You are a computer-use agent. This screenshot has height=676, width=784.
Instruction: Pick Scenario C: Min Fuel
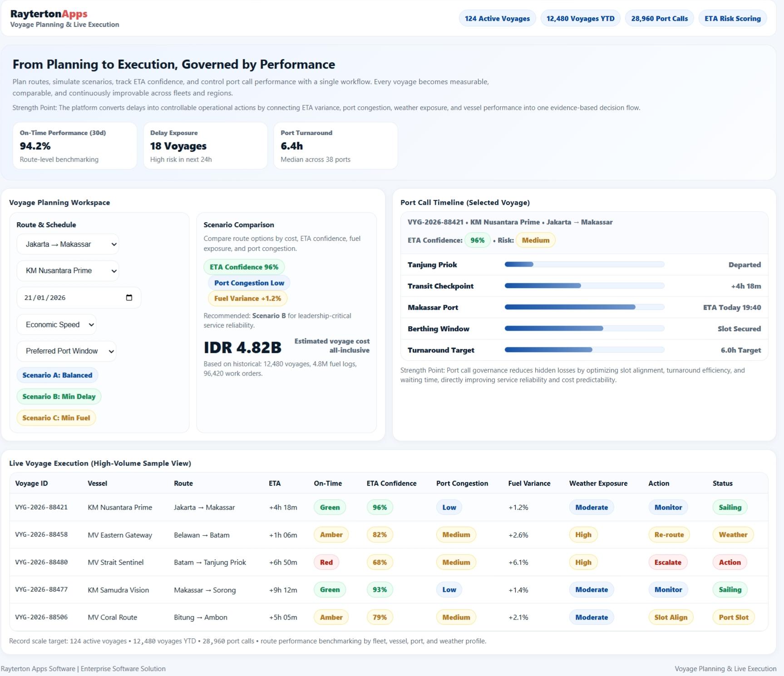pos(56,418)
